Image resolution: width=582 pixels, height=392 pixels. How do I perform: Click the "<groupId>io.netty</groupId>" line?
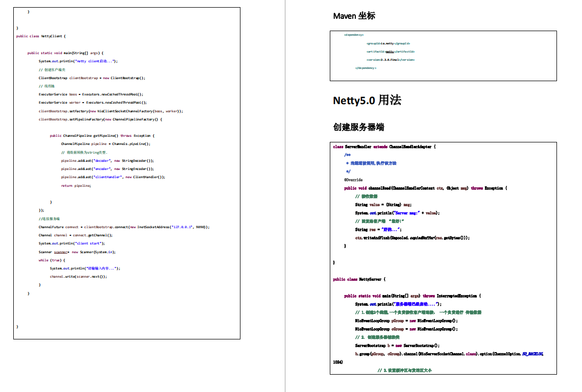pyautogui.click(x=388, y=43)
